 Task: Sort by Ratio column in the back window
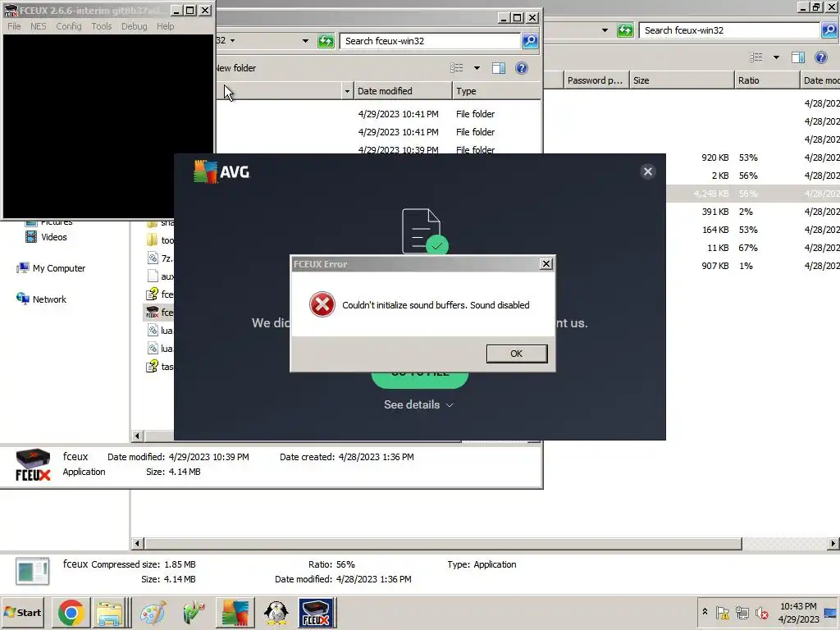point(767,80)
